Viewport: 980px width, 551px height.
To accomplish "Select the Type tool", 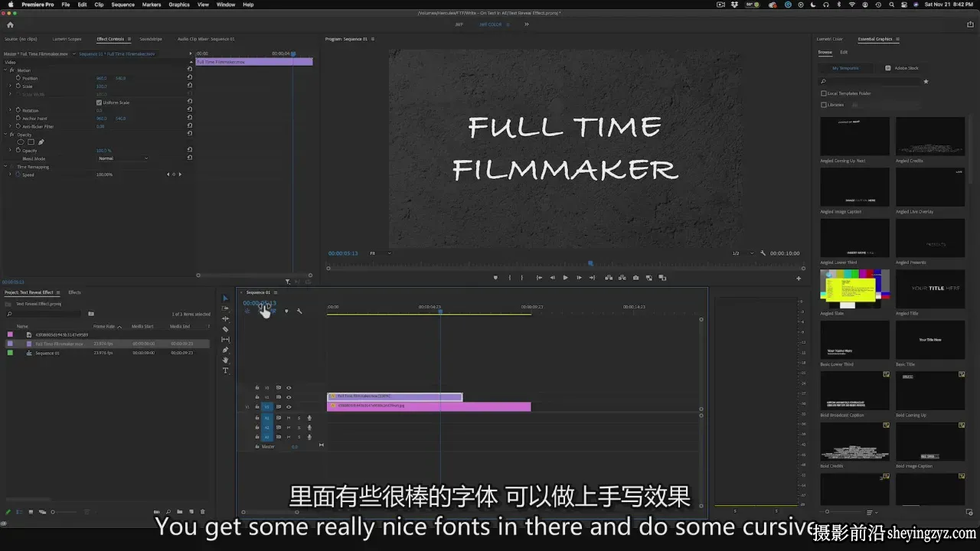I will pyautogui.click(x=225, y=370).
